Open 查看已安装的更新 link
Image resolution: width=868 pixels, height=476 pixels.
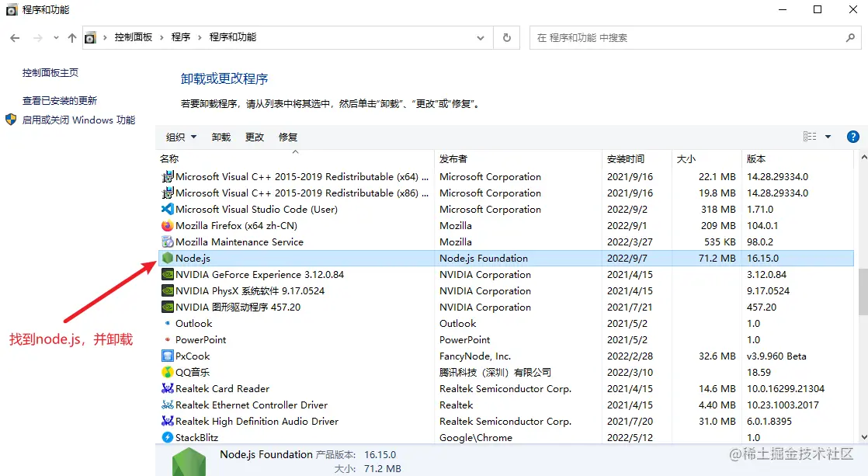[x=60, y=101]
